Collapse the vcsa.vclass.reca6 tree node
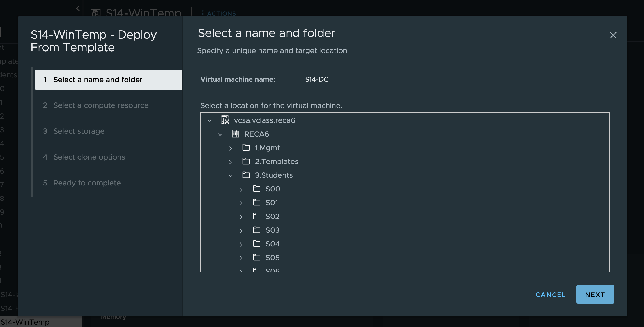Image resolution: width=644 pixels, height=327 pixels. tap(210, 121)
